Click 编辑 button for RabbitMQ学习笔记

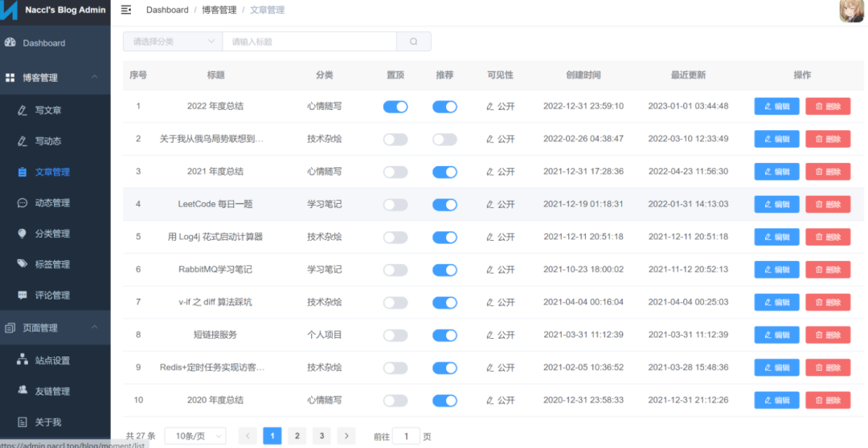tap(776, 270)
